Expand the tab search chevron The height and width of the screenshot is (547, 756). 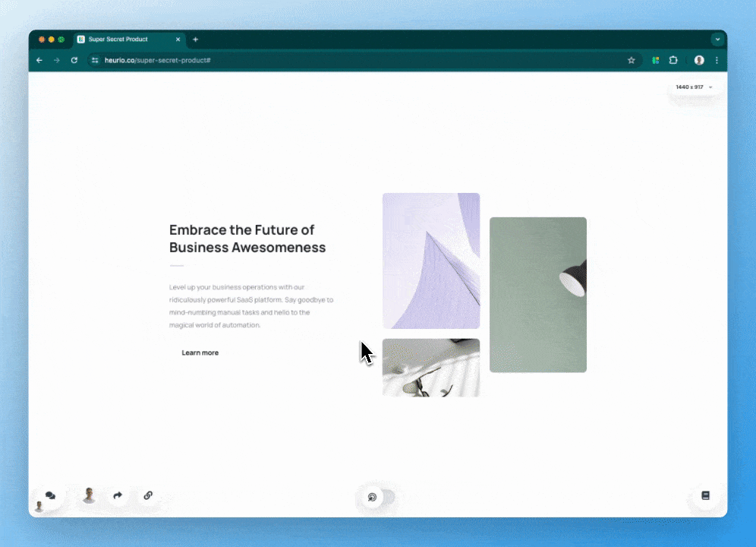[x=717, y=40]
